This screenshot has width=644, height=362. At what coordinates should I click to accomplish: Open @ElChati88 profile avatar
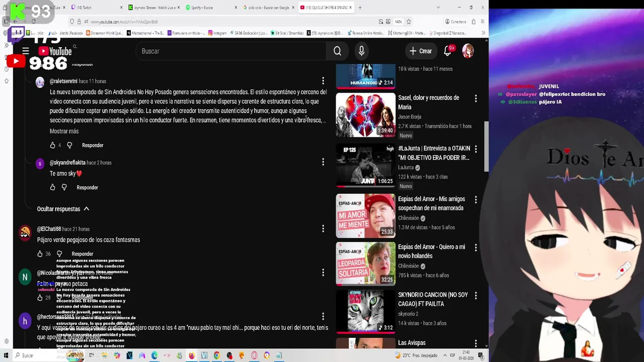click(x=25, y=233)
